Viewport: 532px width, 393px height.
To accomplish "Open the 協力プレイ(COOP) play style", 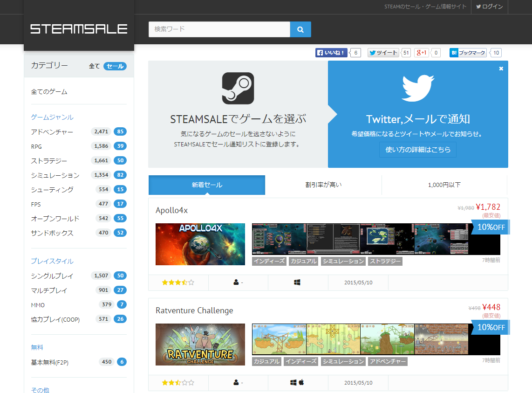I will point(55,319).
